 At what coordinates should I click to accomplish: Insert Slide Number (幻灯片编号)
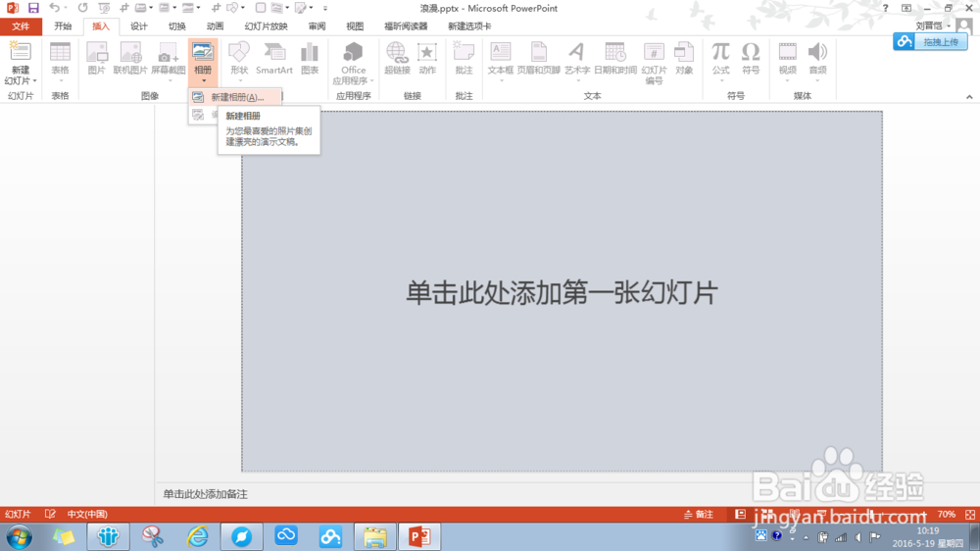654,63
